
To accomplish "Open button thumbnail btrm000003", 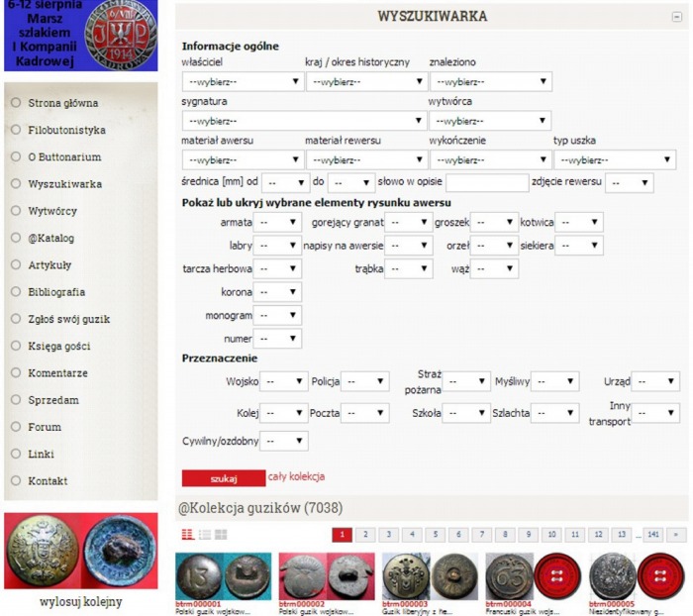I will coord(430,576).
